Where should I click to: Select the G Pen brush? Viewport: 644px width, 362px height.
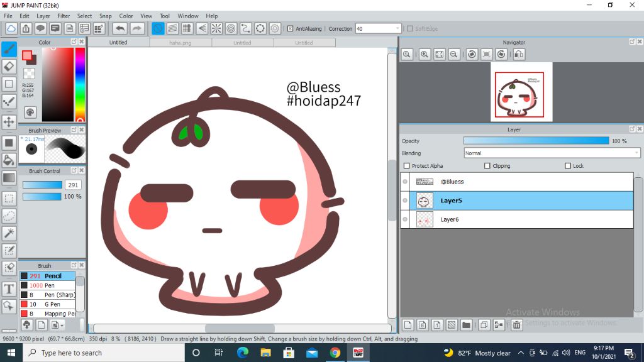coord(47,304)
